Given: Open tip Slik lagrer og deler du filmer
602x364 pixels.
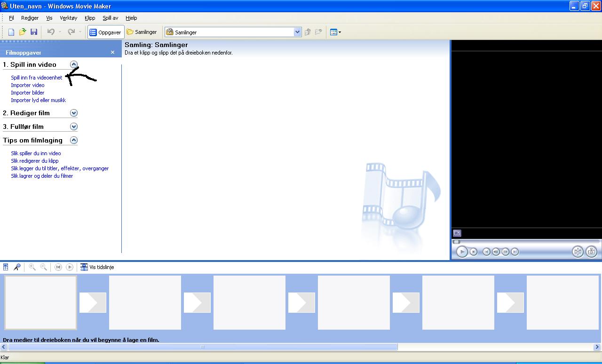Looking at the screenshot, I should click(x=42, y=176).
